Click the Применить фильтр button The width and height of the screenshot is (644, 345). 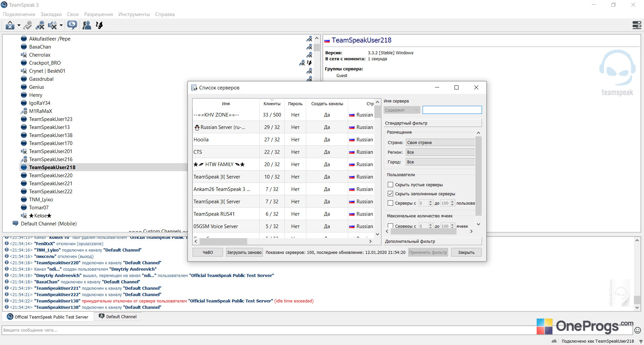(428, 252)
